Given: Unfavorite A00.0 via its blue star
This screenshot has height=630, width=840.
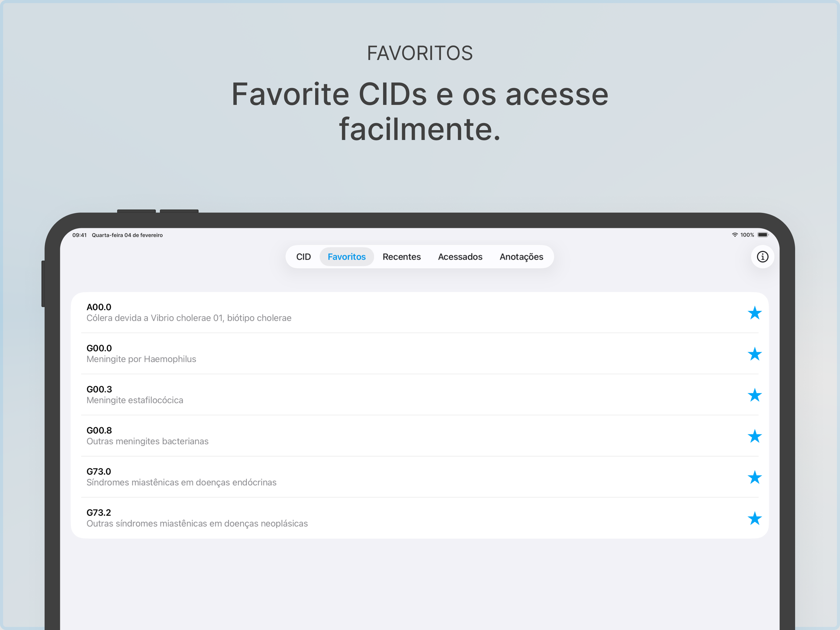Looking at the screenshot, I should pyautogui.click(x=755, y=313).
